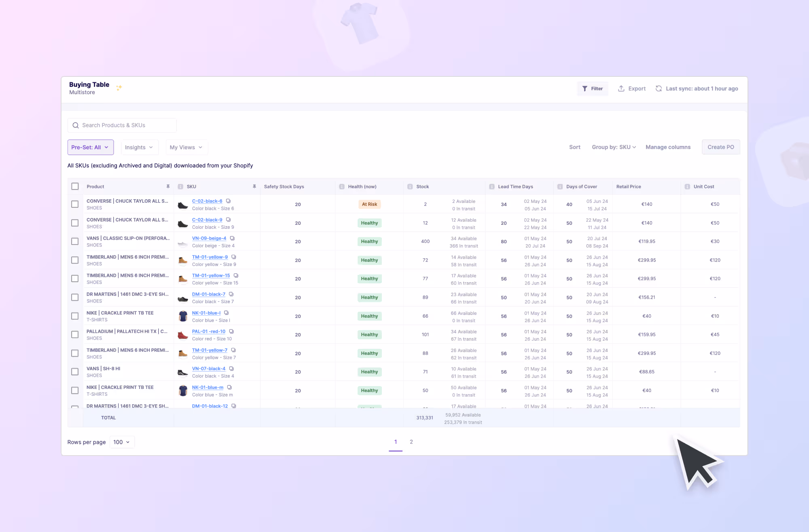
Task: Copy SKU C-02-black-6 with copy icon
Action: pos(228,201)
